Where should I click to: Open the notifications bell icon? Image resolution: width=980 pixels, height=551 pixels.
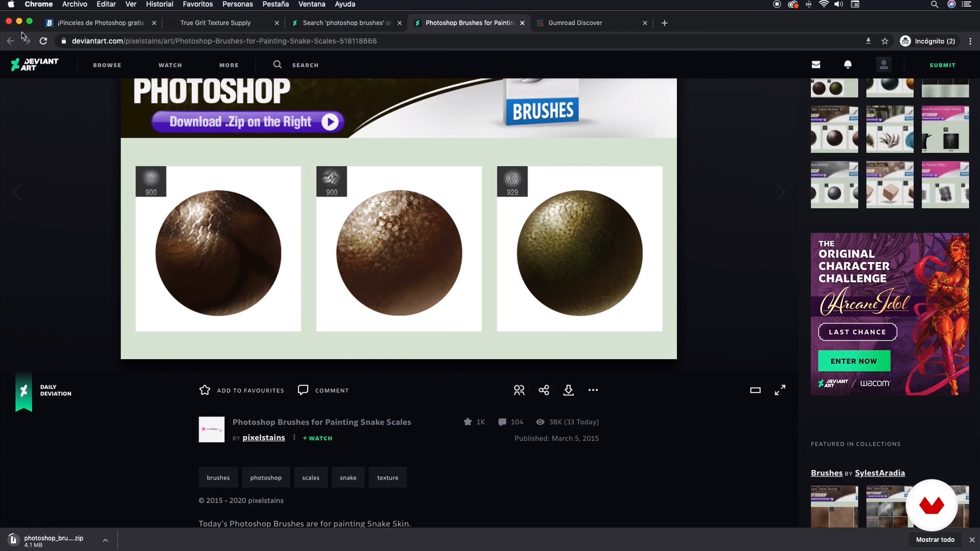(848, 65)
